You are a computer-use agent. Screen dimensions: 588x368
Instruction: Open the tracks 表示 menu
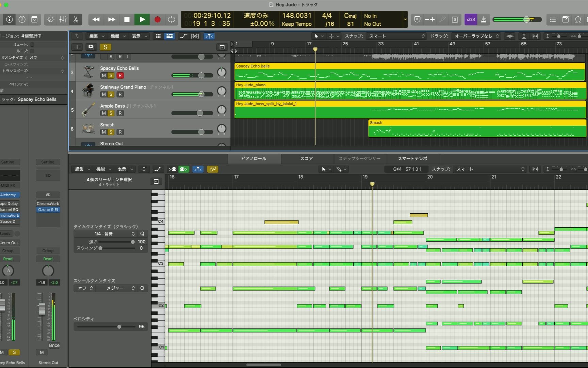point(140,36)
